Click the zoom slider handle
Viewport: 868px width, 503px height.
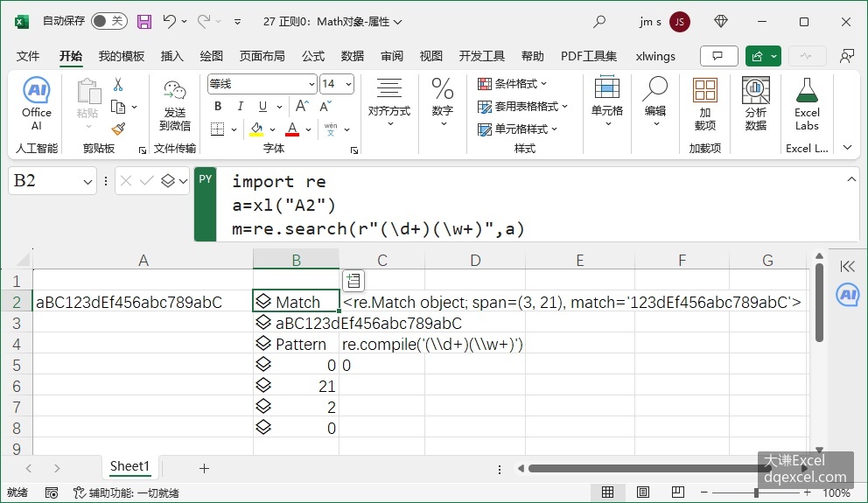coord(756,493)
